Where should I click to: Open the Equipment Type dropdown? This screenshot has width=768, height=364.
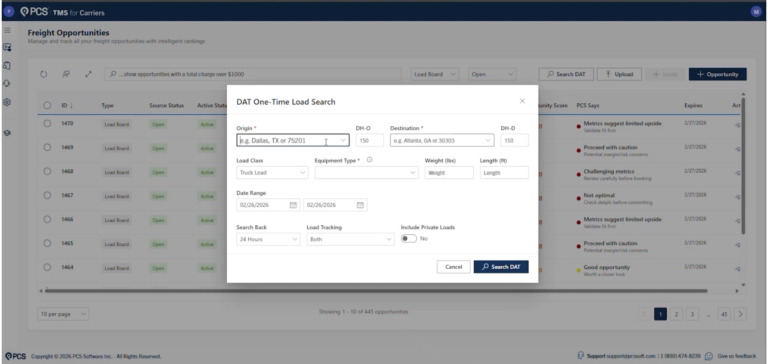pos(366,173)
